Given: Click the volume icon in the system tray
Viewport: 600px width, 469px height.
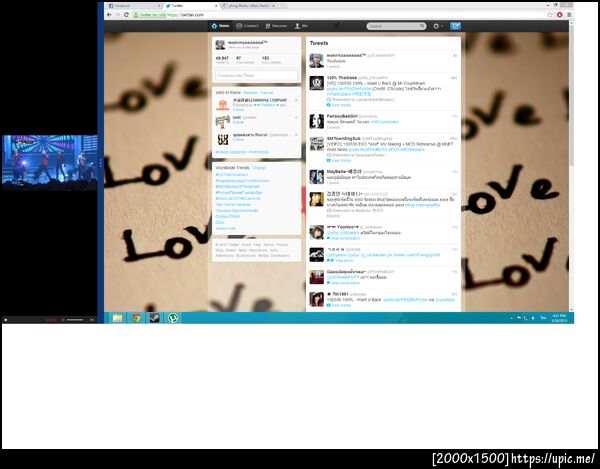Looking at the screenshot, I should coord(533,318).
